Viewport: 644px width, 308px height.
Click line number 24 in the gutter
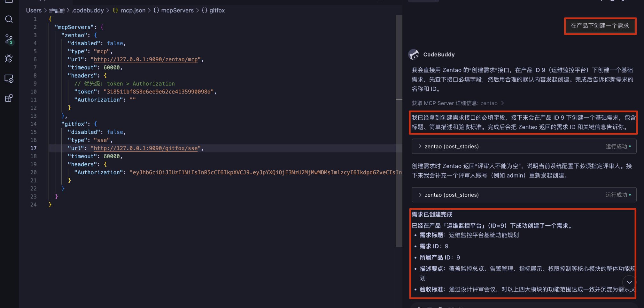[34, 205]
